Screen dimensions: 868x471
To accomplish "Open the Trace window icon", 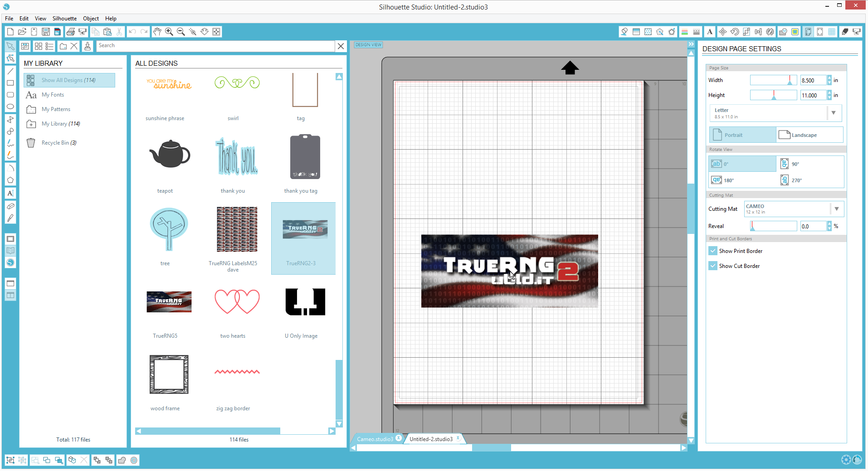I will point(795,32).
